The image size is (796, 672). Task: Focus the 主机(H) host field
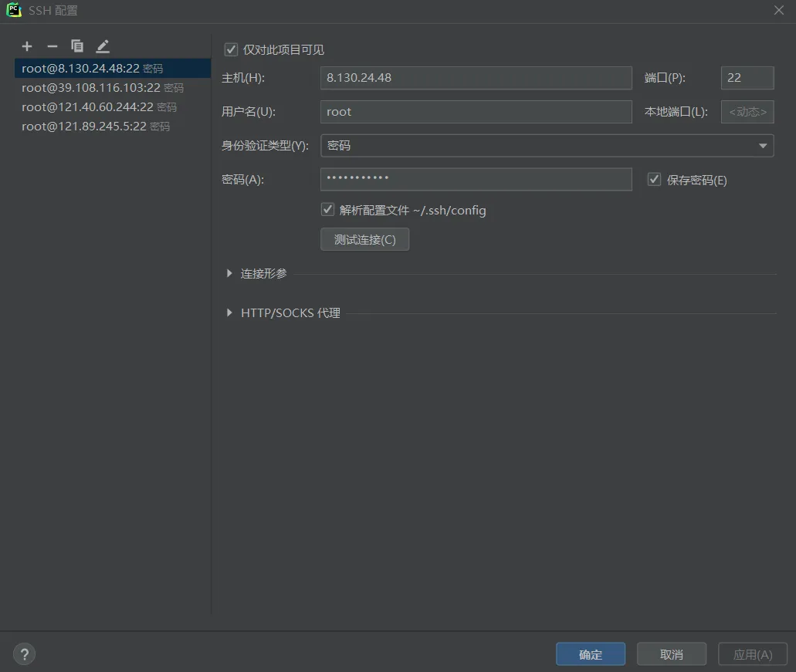tap(476, 78)
